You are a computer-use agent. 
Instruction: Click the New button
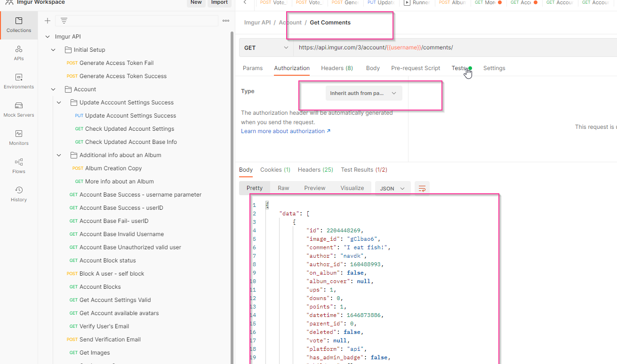click(x=196, y=2)
